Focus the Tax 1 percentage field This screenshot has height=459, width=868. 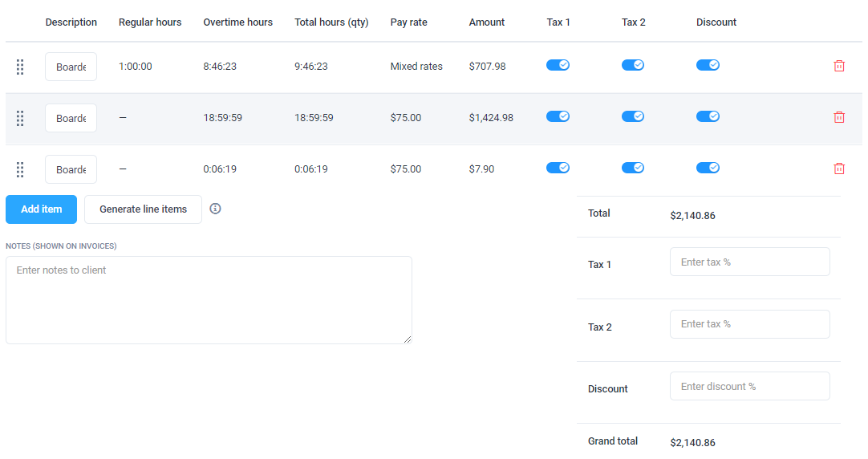(749, 262)
